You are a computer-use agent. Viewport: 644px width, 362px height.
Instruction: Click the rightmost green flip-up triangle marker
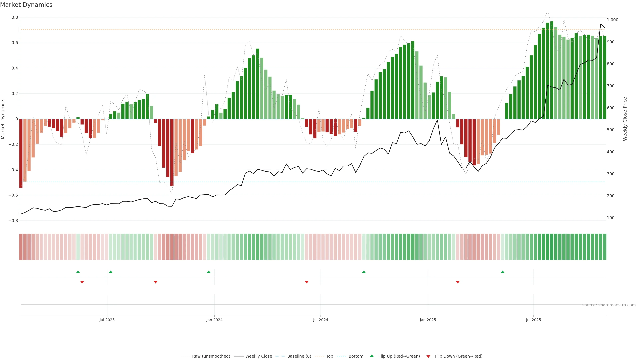[x=503, y=272]
